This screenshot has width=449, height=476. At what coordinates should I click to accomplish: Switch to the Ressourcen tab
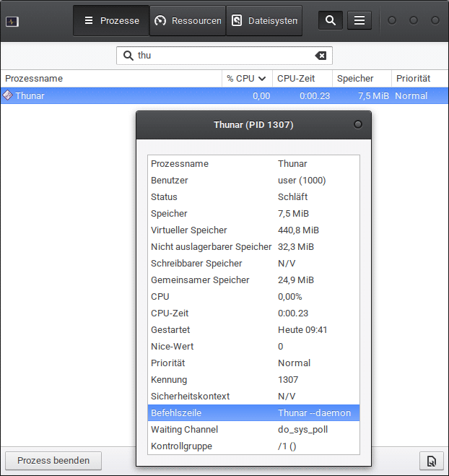coord(188,21)
